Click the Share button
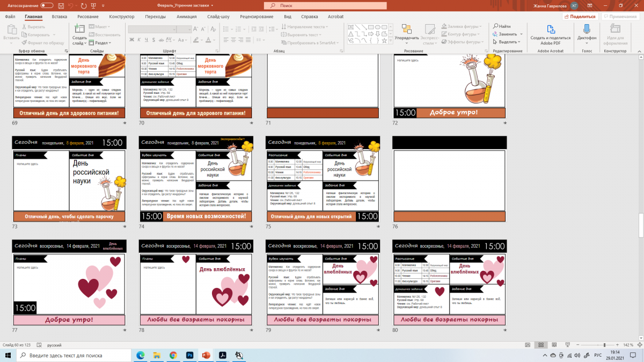This screenshot has width=644, height=362. 582,17
